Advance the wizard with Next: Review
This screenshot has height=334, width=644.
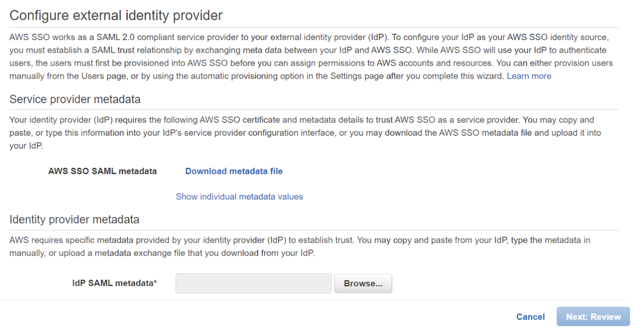(x=593, y=317)
